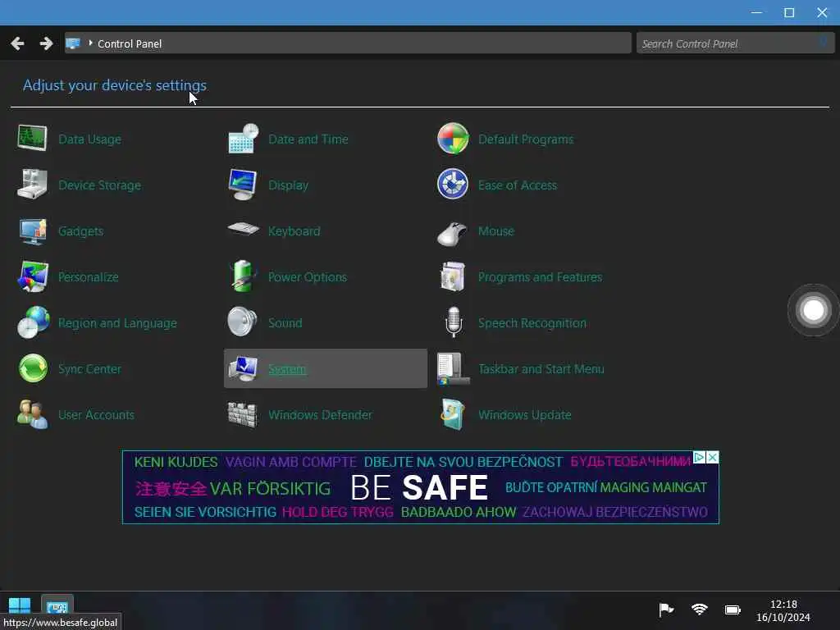Open the Power Options battery icon
Screen dimensions: 840x630
(243, 276)
